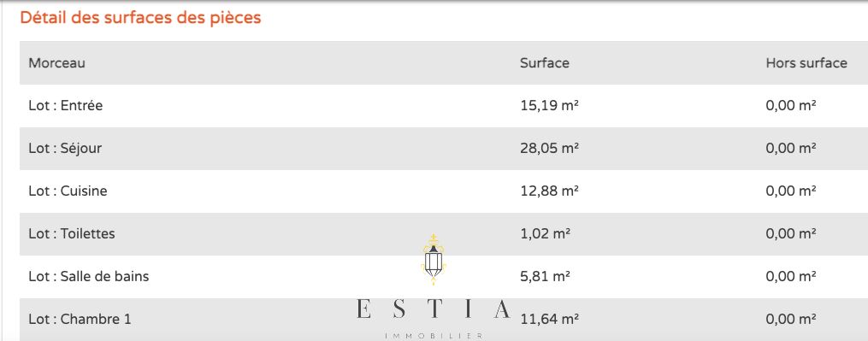
Task: Select the 'Lot : Séjour' row label
Action: 65,149
